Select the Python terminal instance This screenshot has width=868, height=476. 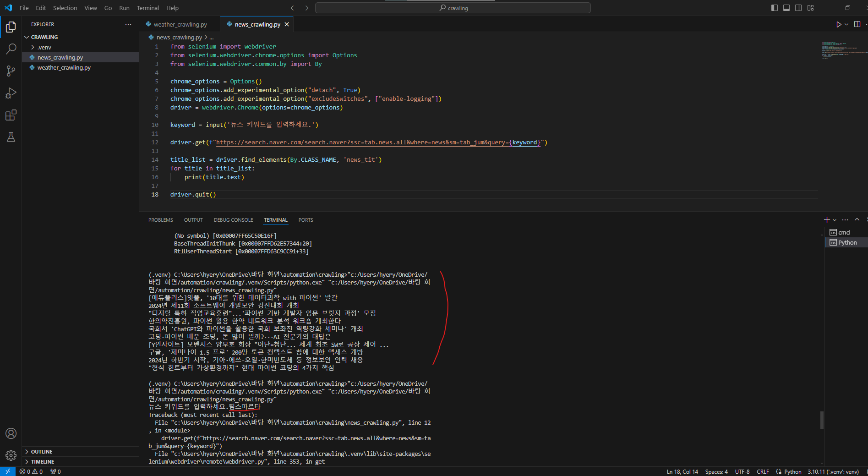[x=846, y=242]
